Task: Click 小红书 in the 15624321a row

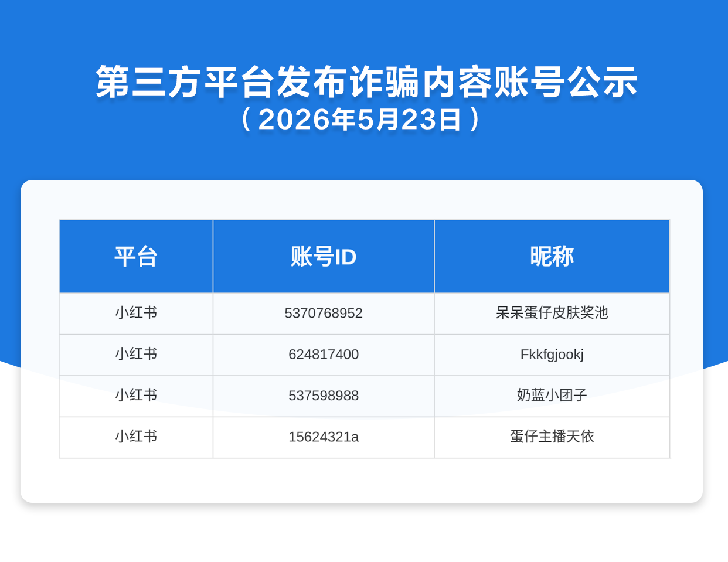Action: [x=136, y=437]
